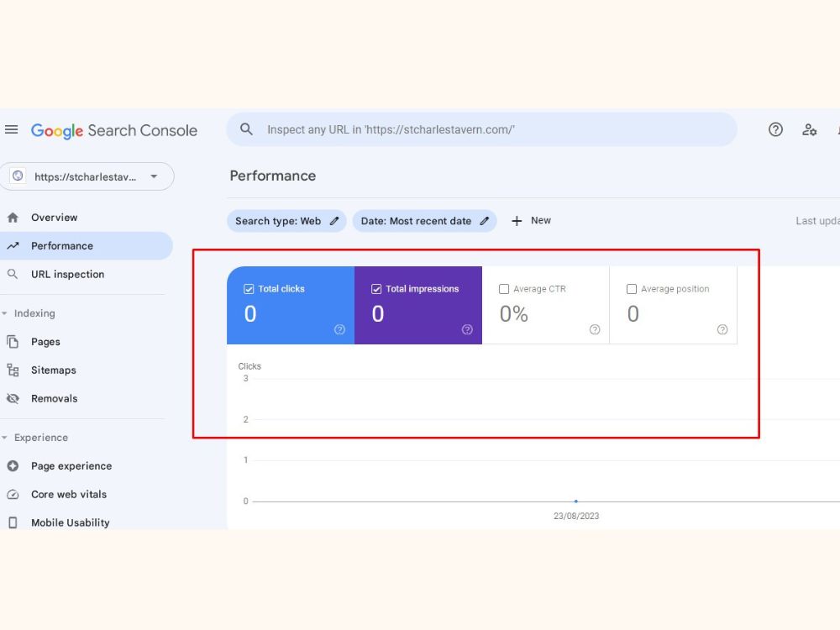Click the Inspect any URL search field
The image size is (840, 630).
tap(481, 129)
